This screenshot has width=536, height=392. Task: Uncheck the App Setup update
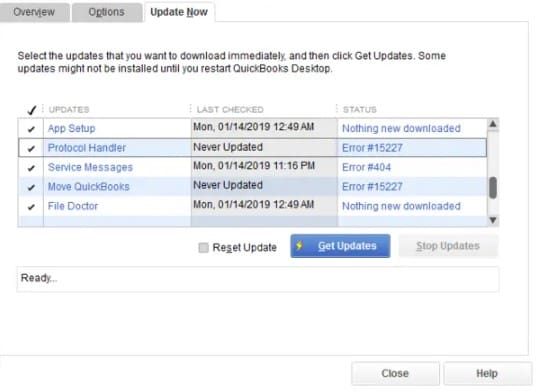[x=31, y=129]
